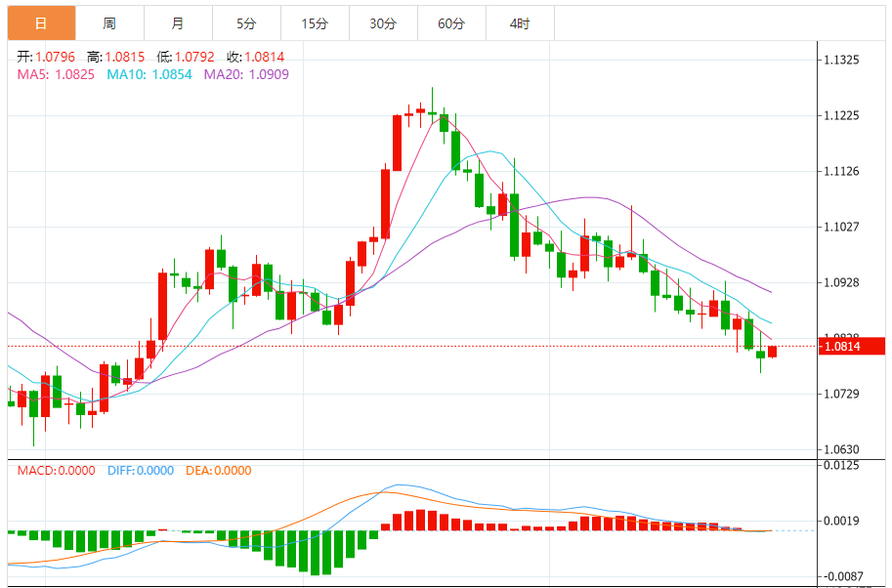
Task: Click the MA5: 1.0825 indicator label
Action: pos(56,74)
